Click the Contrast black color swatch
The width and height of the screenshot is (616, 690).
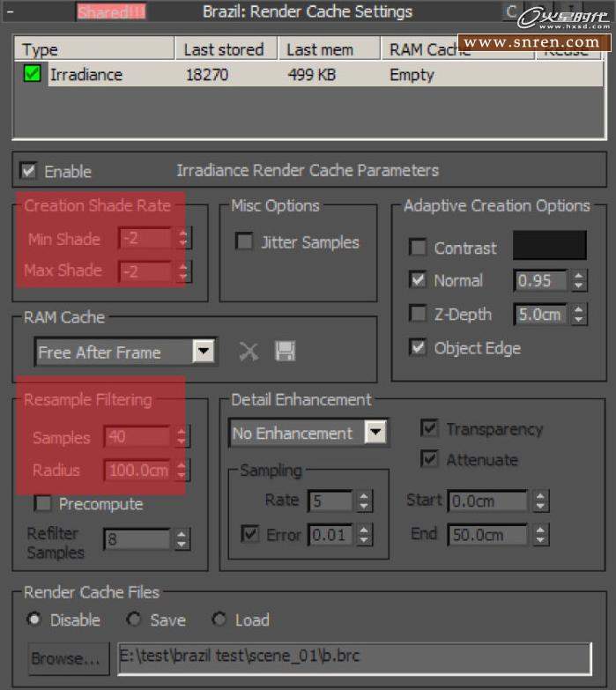(550, 245)
